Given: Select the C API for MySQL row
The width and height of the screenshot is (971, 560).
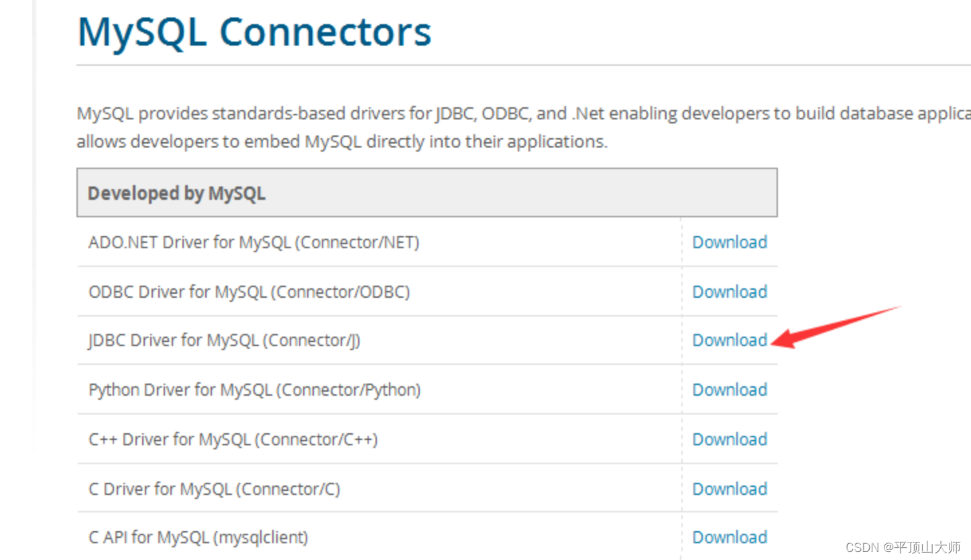Looking at the screenshot, I should [198, 537].
